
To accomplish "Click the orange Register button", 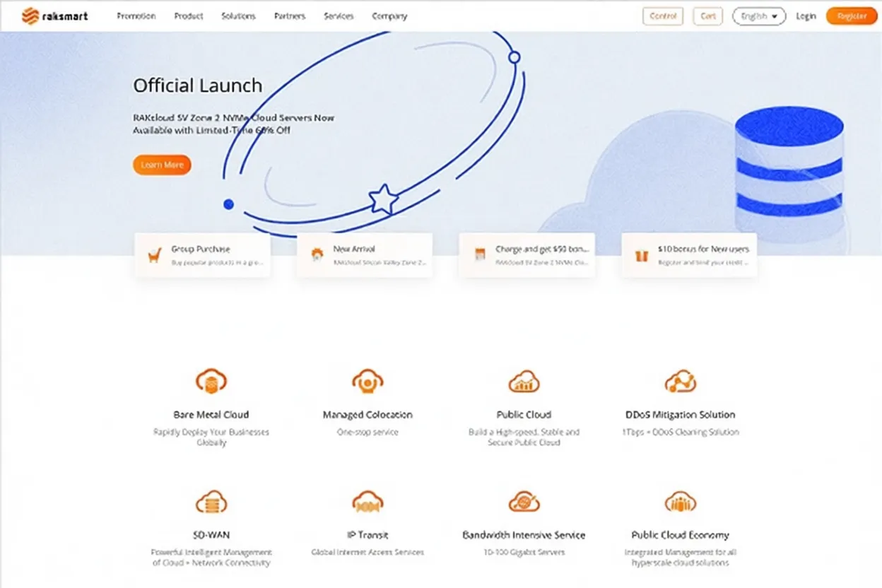I will [x=851, y=16].
